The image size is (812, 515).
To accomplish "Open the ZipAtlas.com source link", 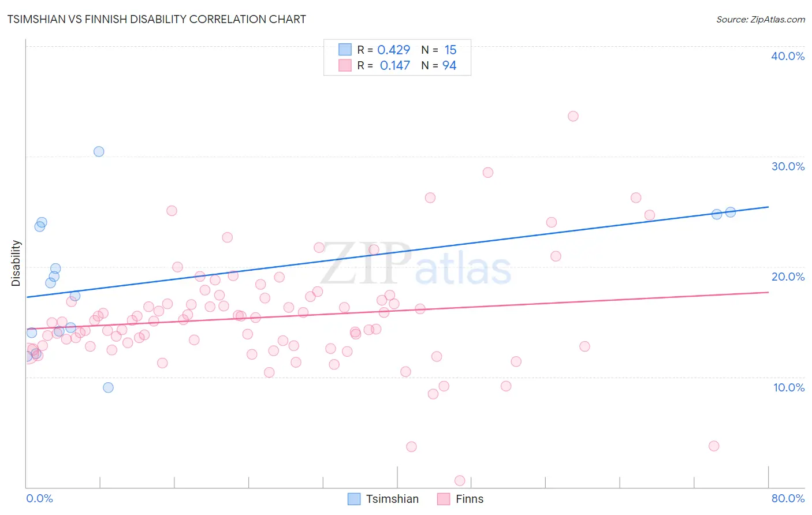I will point(761,19).
